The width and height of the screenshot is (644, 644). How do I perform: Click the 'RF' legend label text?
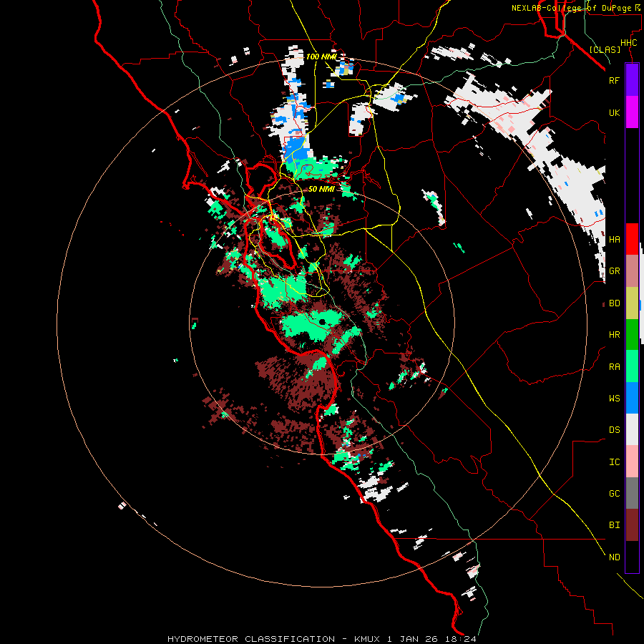(614, 80)
